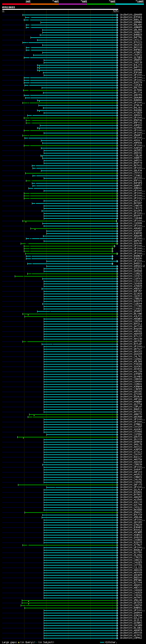Select hit UniRef100_A7QNZ0

coord(131,53)
